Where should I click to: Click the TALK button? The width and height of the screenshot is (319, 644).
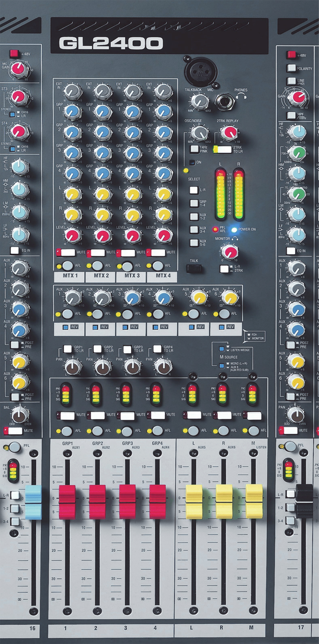click(x=194, y=269)
